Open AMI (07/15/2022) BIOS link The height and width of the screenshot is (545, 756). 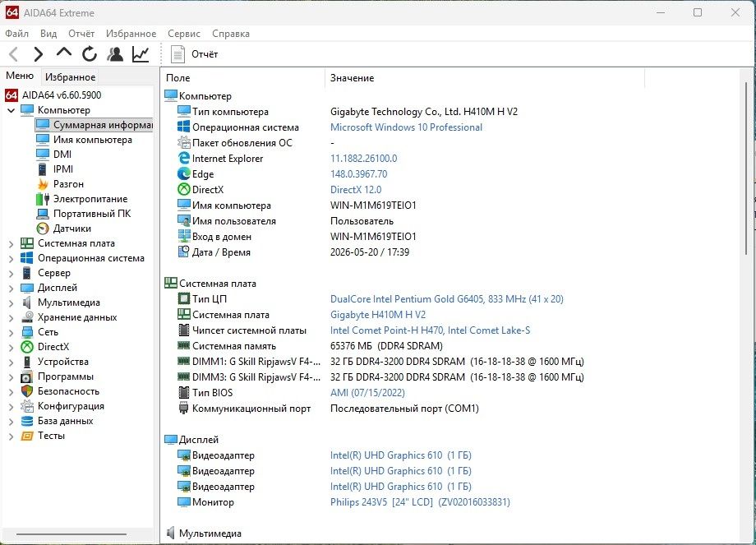coord(367,393)
